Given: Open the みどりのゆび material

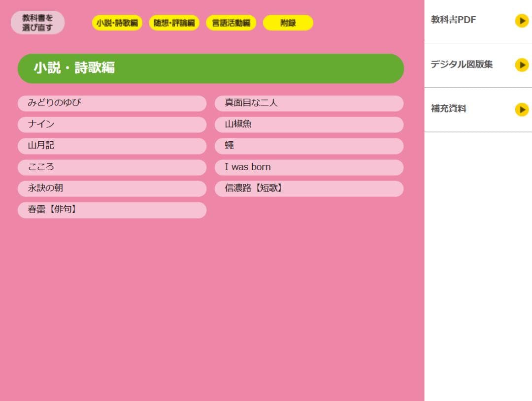Looking at the screenshot, I should [x=112, y=103].
